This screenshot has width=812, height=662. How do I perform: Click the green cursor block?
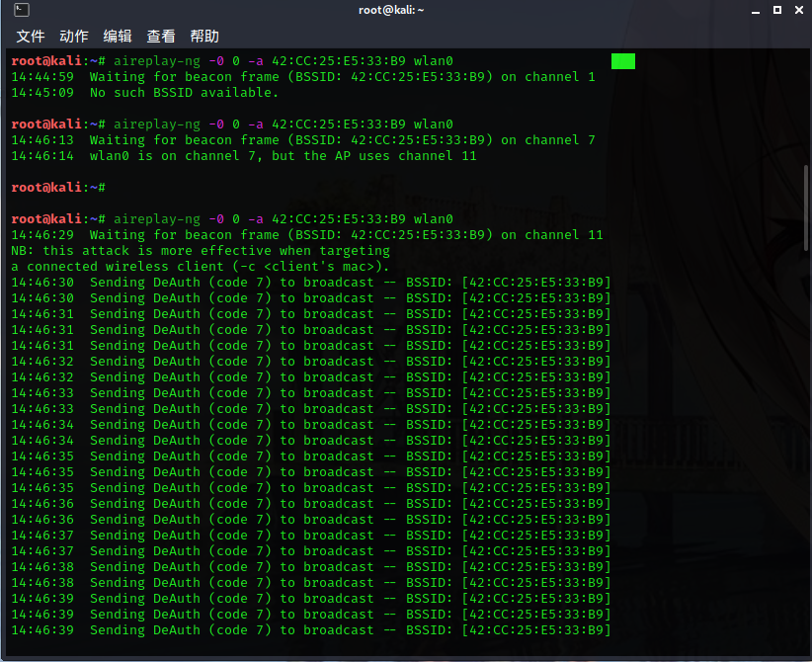(623, 61)
